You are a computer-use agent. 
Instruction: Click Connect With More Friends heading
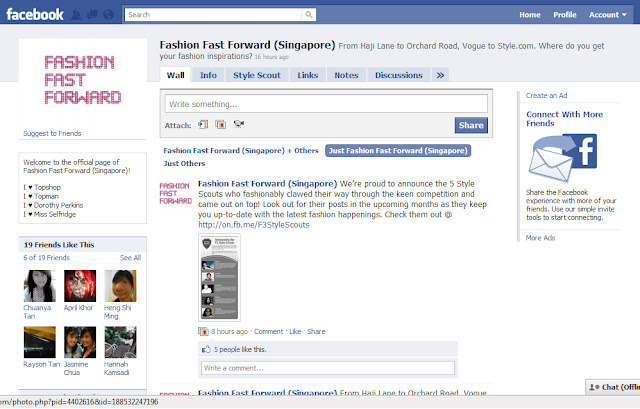pyautogui.click(x=564, y=119)
